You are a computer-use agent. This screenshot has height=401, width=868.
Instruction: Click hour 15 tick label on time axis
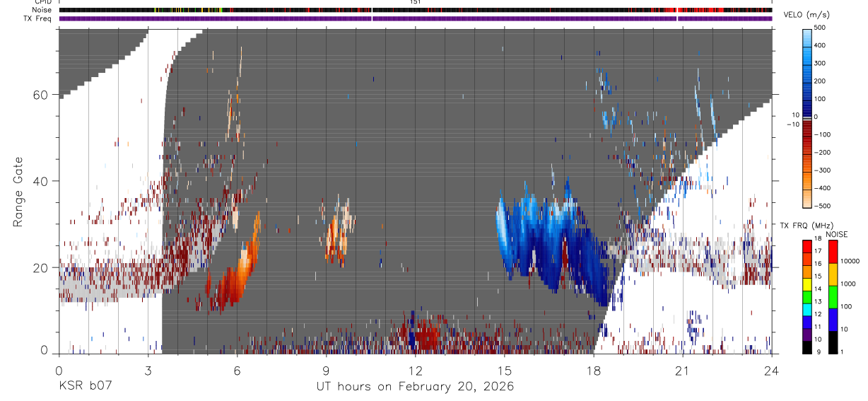(505, 370)
